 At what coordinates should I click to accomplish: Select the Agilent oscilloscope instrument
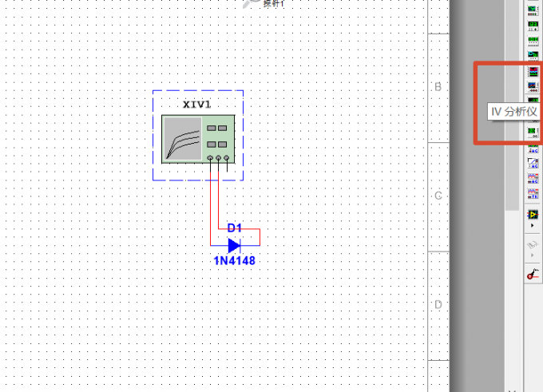coord(533,178)
